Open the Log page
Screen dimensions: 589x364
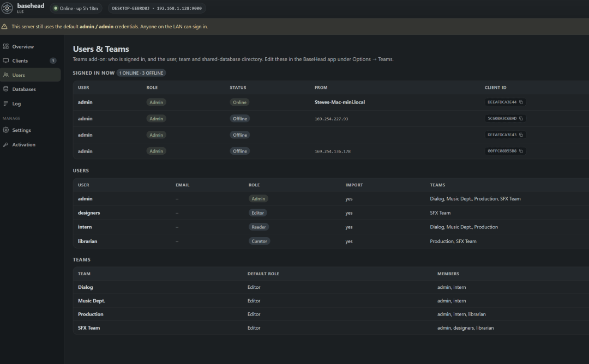click(x=31, y=104)
